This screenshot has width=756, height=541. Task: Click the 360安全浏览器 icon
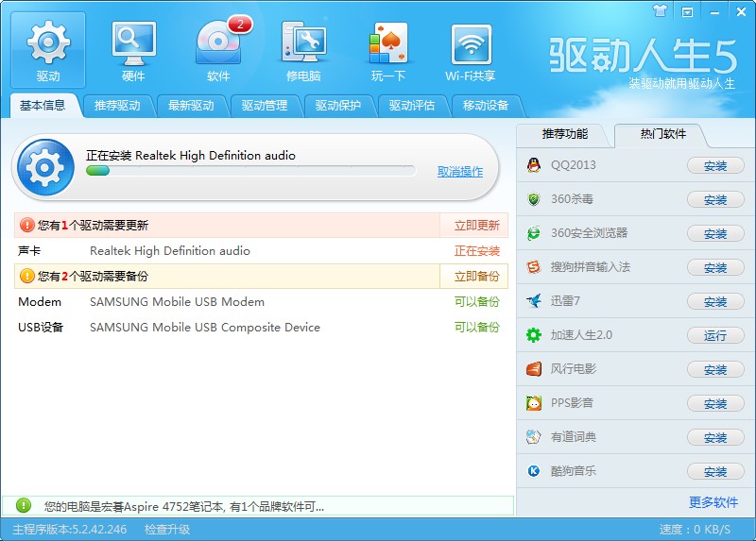pyautogui.click(x=534, y=233)
